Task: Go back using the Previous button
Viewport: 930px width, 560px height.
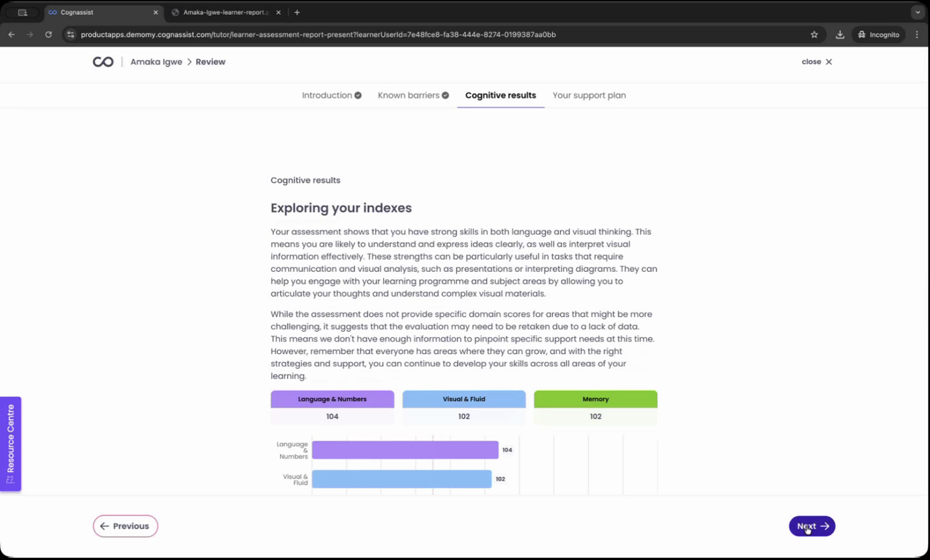Action: coord(125,526)
